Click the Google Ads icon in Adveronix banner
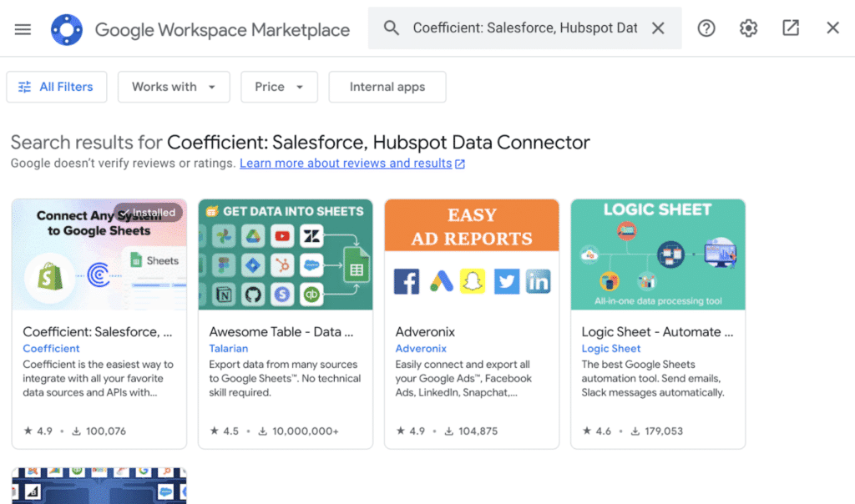 (x=441, y=281)
